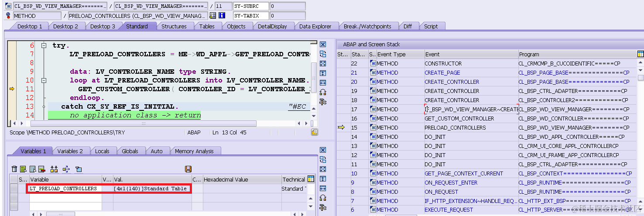Click the LT_PRELOAD_CONTROLLERS variable cell

point(65,189)
